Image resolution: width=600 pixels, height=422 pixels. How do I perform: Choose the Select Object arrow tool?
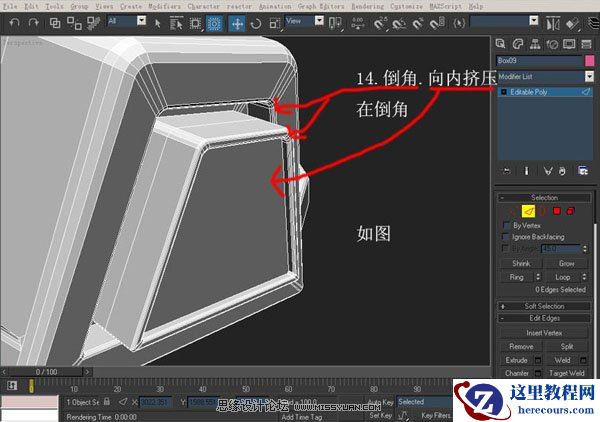click(x=157, y=24)
